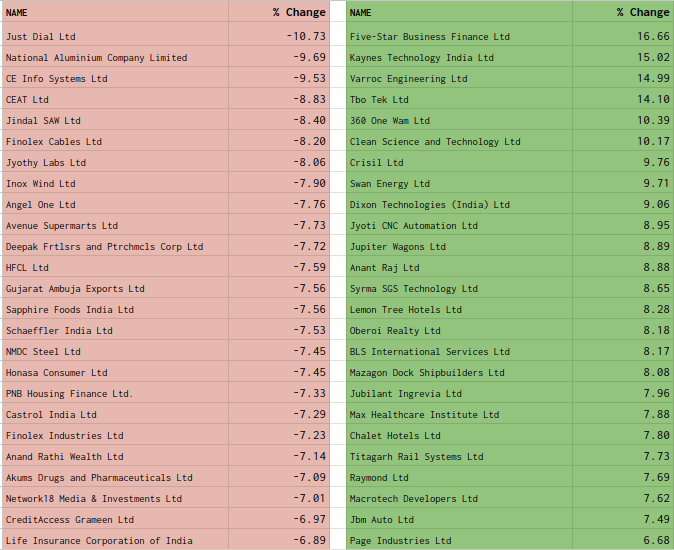Click the Jbm Auto Ltd cell

[x=459, y=520]
